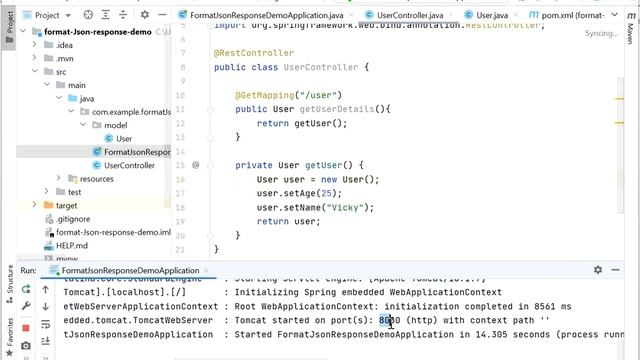Toggle soft-wrap in Run console
The height and width of the screenshot is (360, 640).
point(45,324)
